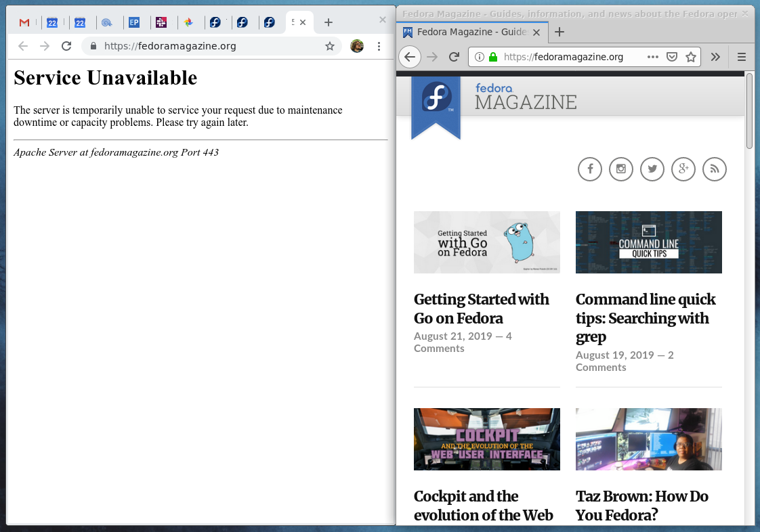Read Command line quick tips grep article
Image resolution: width=760 pixels, height=532 pixels.
pos(646,318)
